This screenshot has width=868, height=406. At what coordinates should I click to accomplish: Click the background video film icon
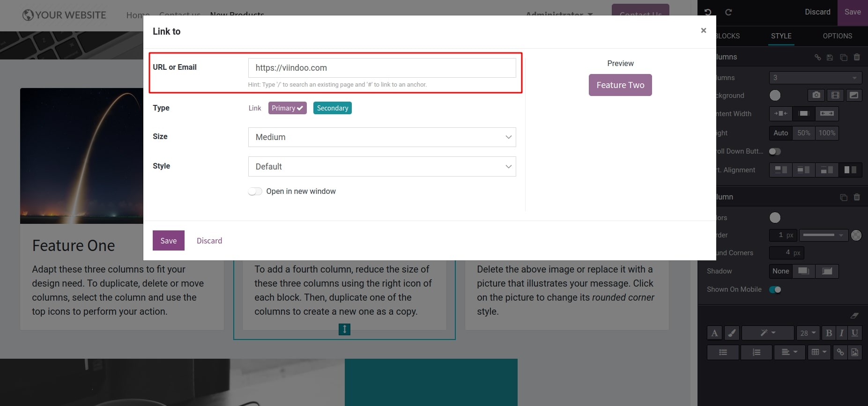(835, 95)
